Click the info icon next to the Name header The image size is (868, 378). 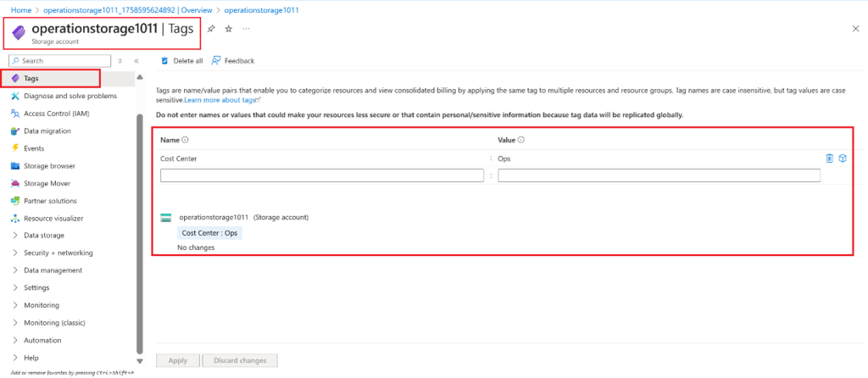(x=186, y=140)
